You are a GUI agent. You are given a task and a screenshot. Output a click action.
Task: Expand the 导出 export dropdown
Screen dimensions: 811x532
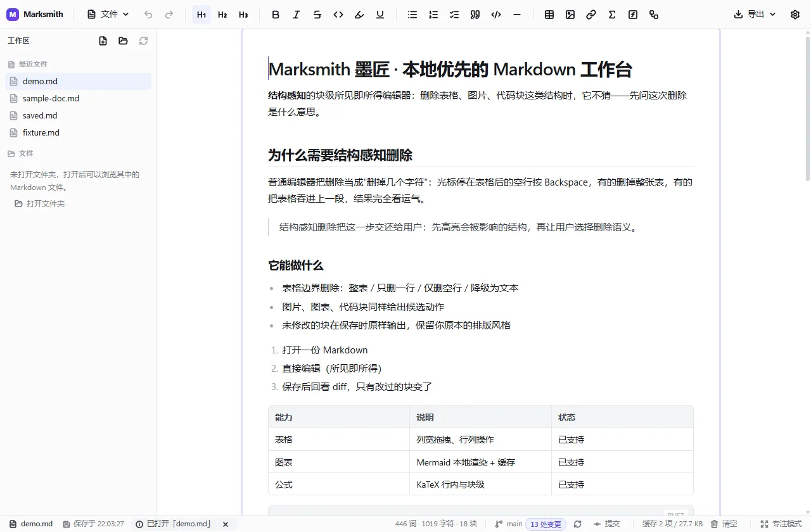tap(755, 15)
